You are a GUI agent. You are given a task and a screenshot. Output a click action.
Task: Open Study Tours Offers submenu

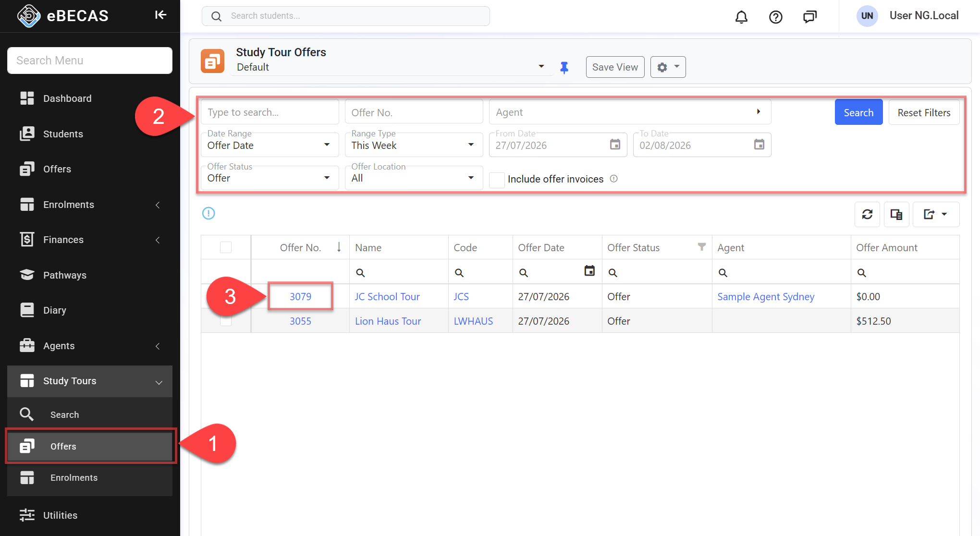(x=90, y=446)
